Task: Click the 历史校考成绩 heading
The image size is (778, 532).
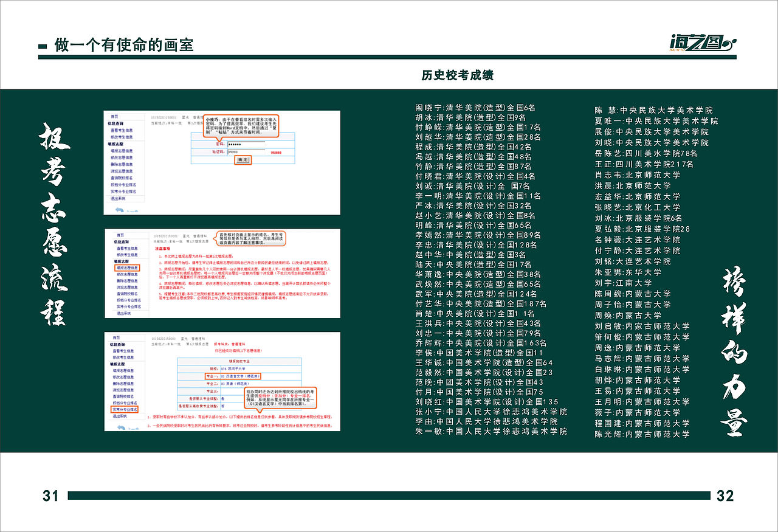Action: click(458, 75)
